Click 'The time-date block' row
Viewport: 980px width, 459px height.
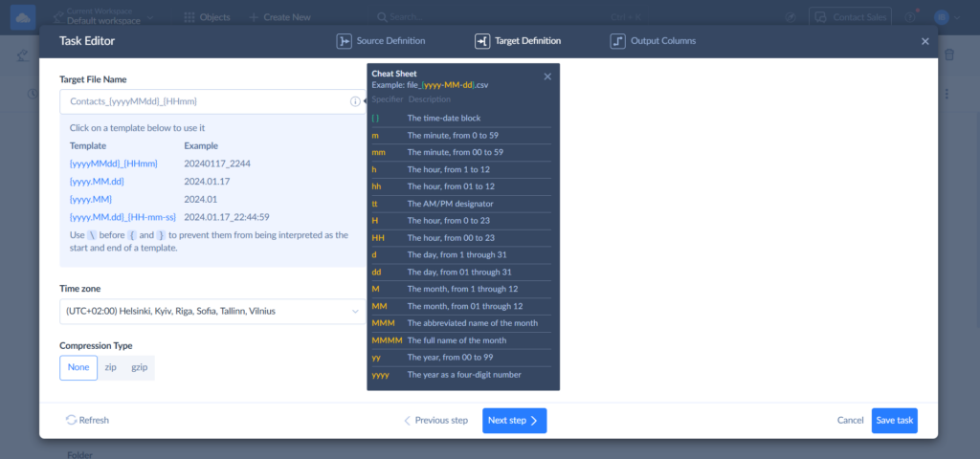(461, 118)
